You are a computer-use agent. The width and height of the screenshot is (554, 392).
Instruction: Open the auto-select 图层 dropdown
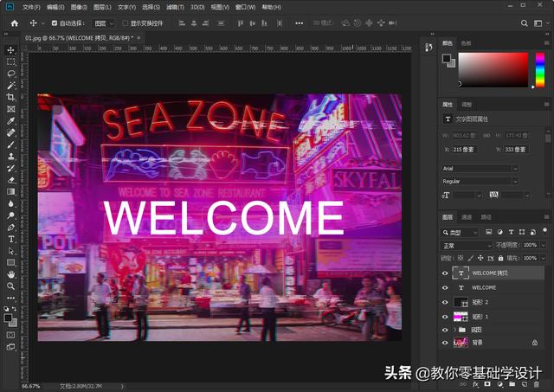point(103,23)
